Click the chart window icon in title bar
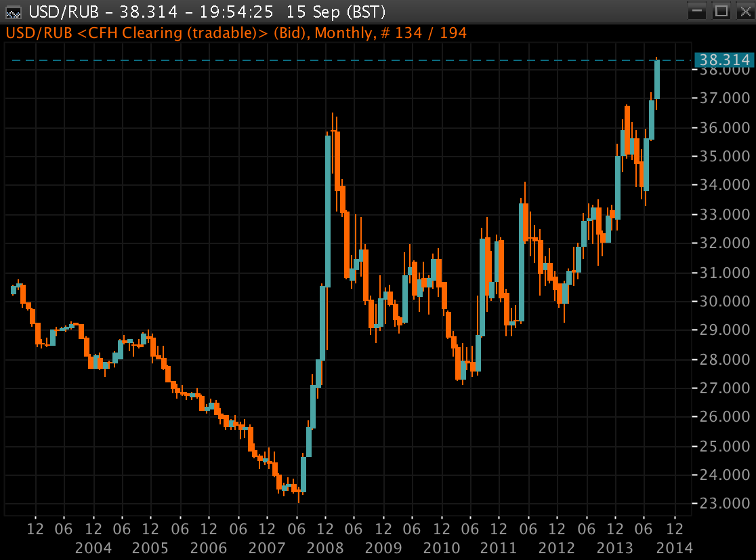 click(14, 12)
